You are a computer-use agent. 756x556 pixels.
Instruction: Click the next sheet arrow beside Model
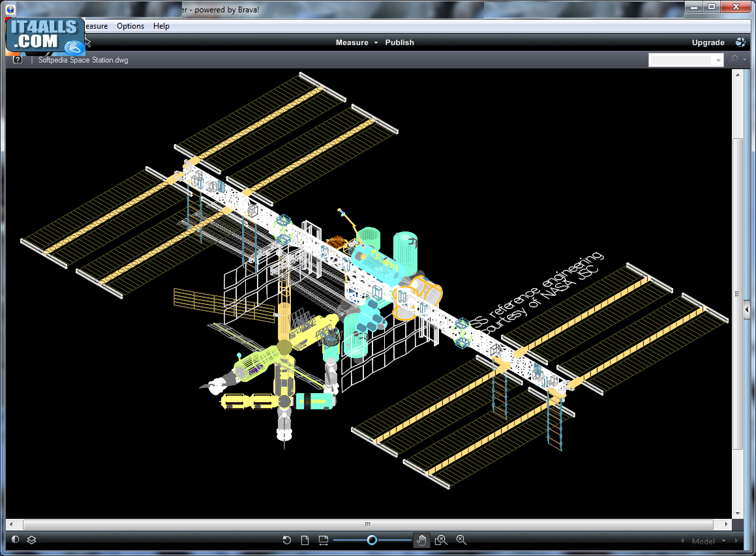(x=736, y=540)
